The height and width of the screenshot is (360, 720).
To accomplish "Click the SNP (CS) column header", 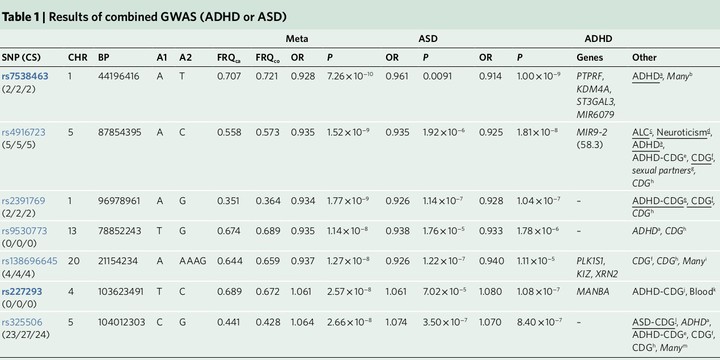I will pos(21,58).
